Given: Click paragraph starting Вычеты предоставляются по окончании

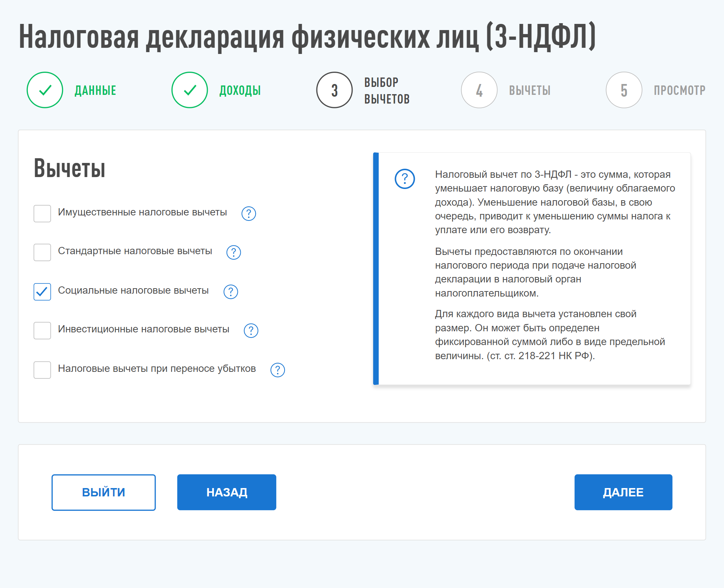Looking at the screenshot, I should coord(536,272).
